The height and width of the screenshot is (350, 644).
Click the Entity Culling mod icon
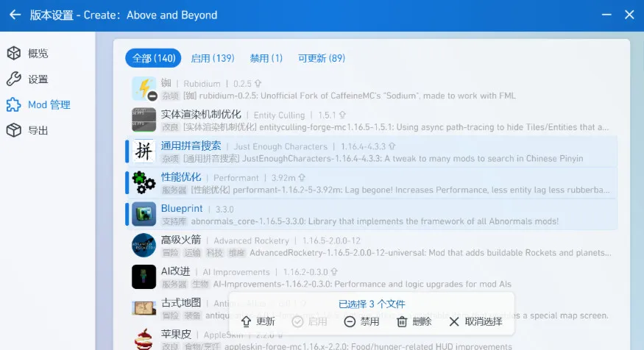(144, 120)
